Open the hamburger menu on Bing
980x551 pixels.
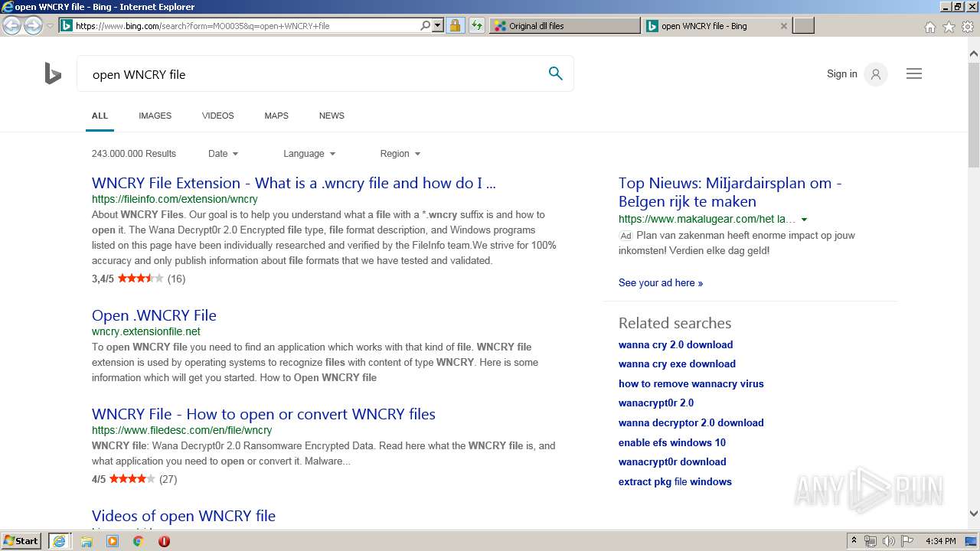pos(914,73)
